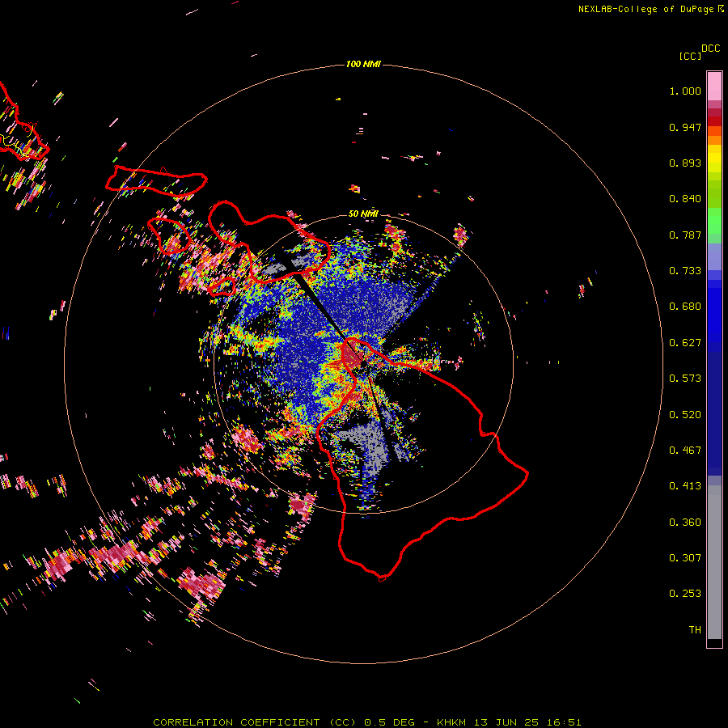Select the 13 JUN 25 date text
The height and width of the screenshot is (728, 728).
[506, 722]
